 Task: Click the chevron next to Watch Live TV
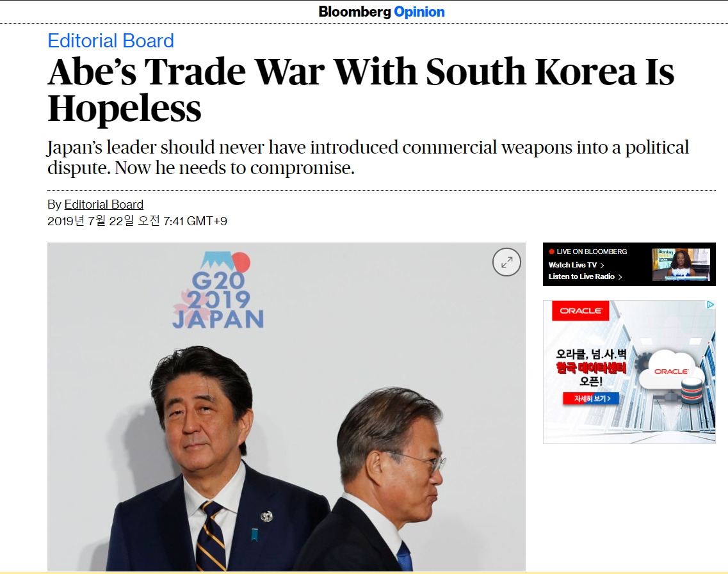tap(602, 266)
